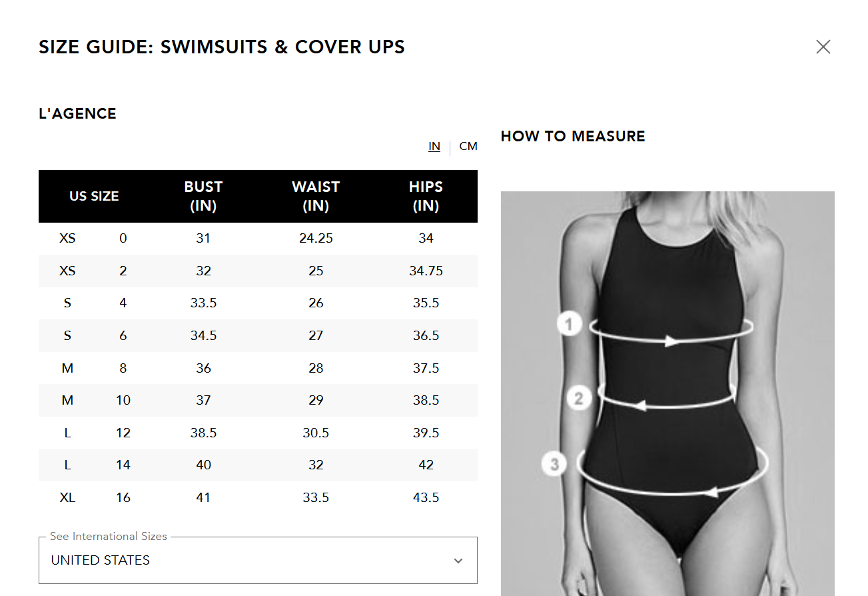The width and height of the screenshot is (868, 596).
Task: Click bust marker number 1 on model
Action: (570, 325)
